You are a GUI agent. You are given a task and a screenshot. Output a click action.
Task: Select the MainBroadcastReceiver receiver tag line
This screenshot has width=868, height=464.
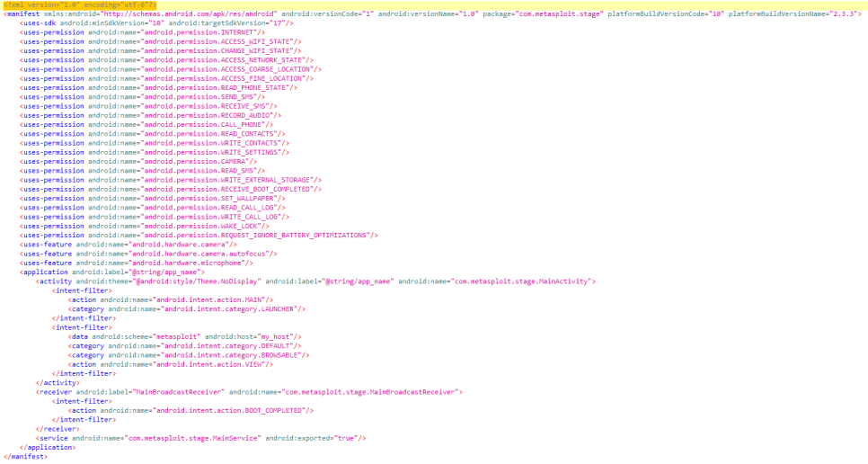249,393
